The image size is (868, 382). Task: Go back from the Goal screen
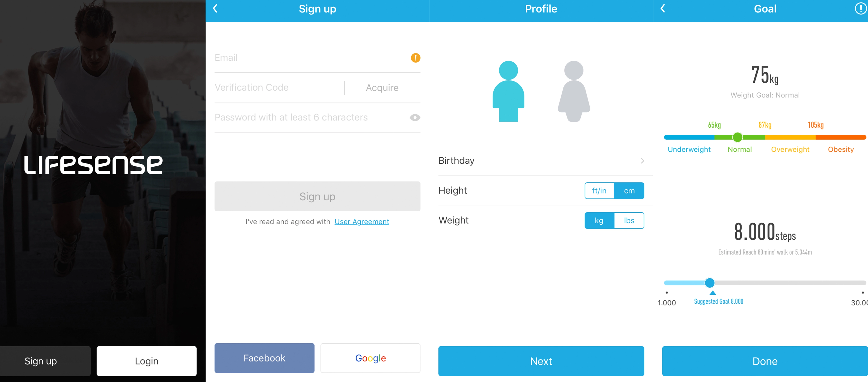click(662, 9)
